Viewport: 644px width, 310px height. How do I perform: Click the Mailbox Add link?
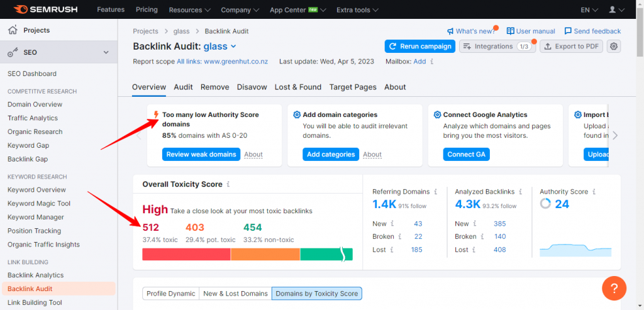point(419,62)
